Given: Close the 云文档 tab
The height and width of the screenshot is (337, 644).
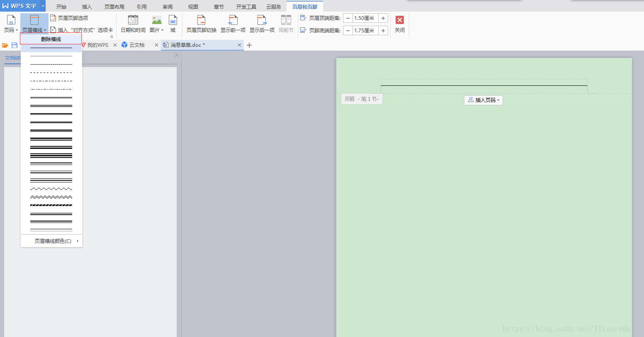Looking at the screenshot, I should [156, 45].
